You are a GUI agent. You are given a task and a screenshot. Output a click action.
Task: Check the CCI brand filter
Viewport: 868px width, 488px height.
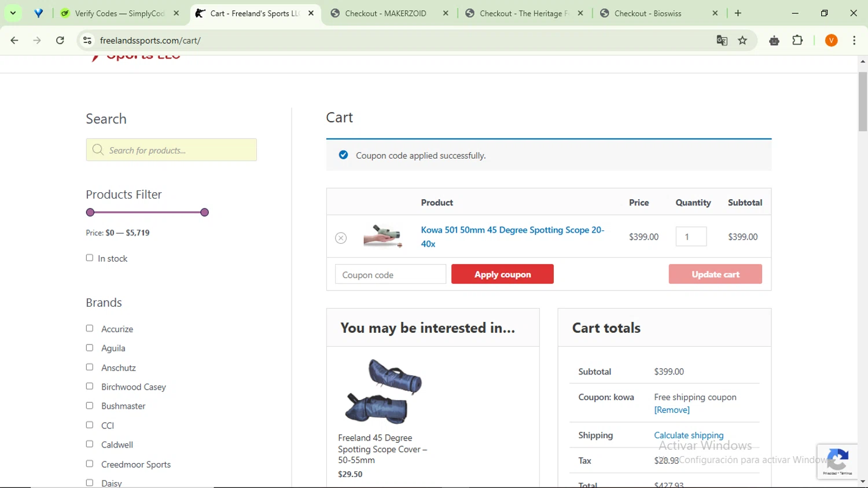click(90, 425)
